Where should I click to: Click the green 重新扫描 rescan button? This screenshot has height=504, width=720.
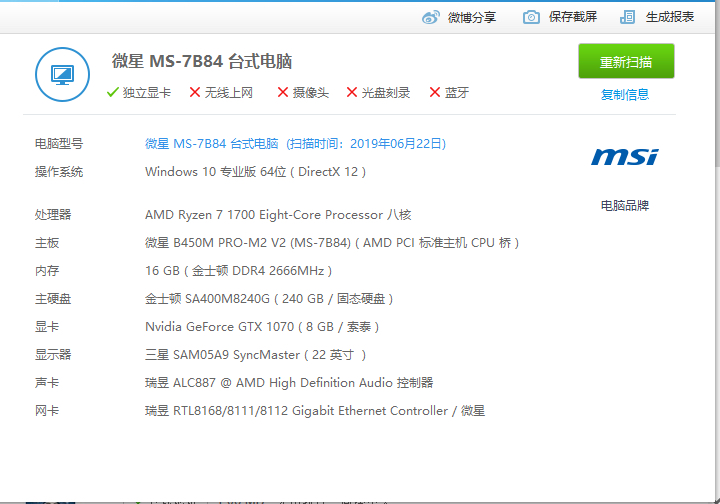click(626, 61)
